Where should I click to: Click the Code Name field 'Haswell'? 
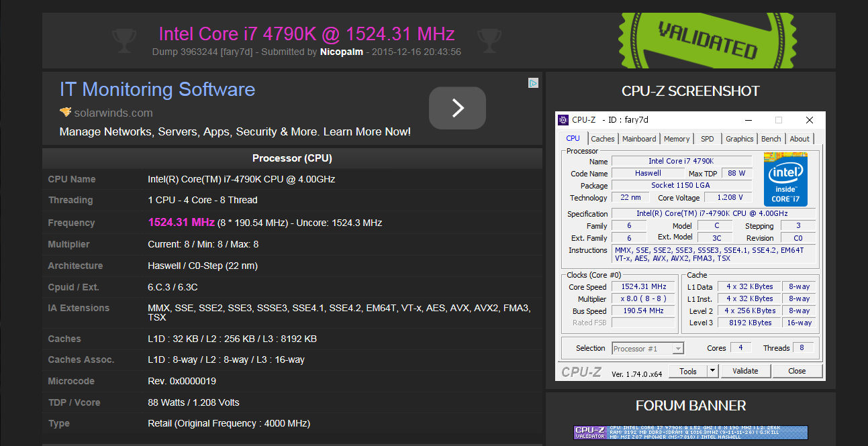coord(648,173)
